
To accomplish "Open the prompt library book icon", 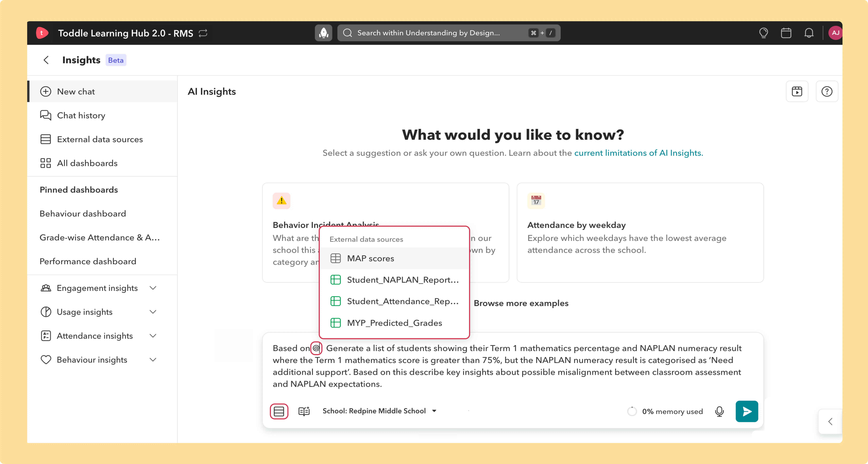I will coord(304,411).
